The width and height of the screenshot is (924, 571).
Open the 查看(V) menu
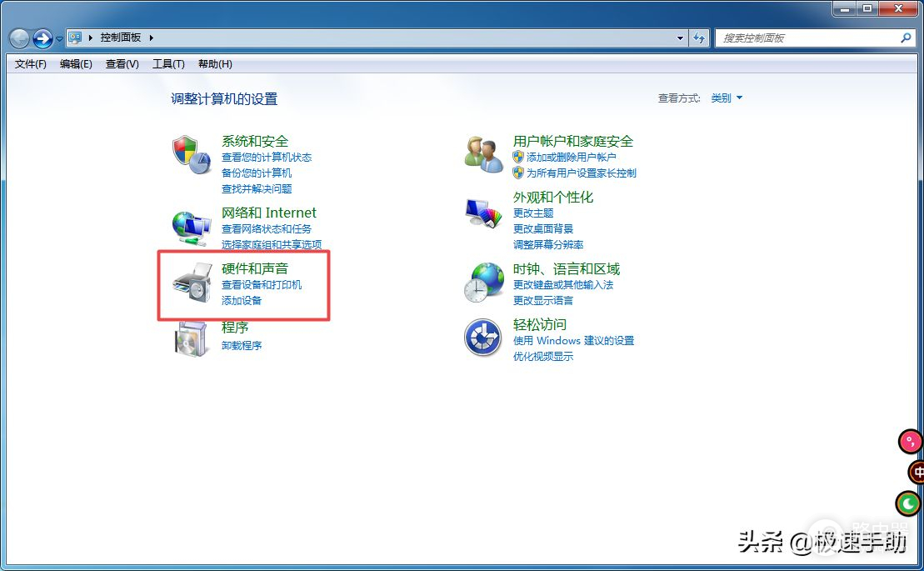[122, 63]
